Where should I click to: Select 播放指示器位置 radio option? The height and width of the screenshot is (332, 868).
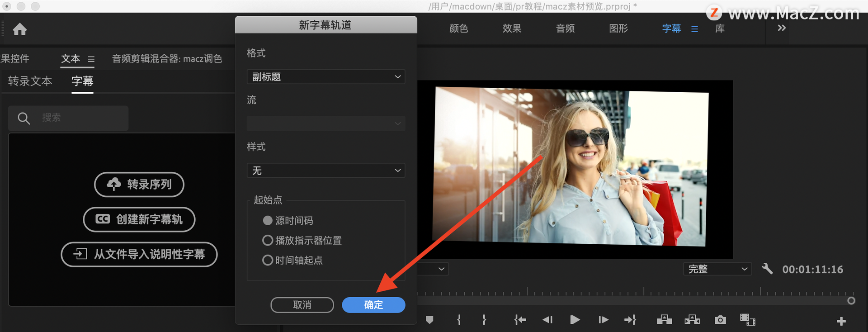click(x=268, y=240)
